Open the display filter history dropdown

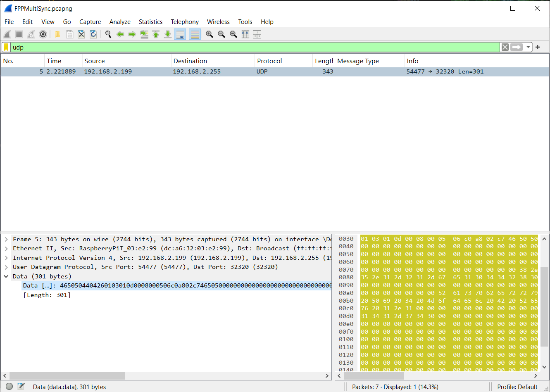point(528,47)
